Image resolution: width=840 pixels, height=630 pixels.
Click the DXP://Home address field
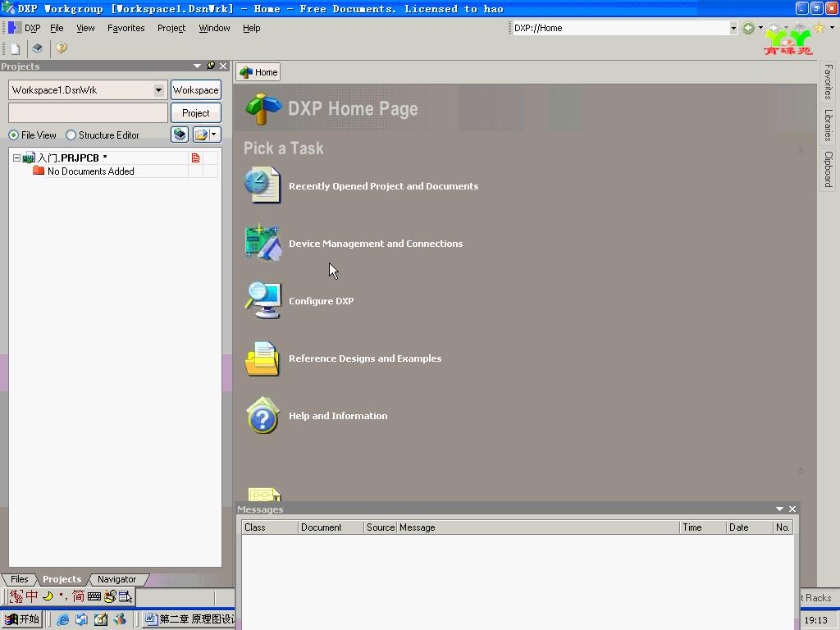(620, 28)
